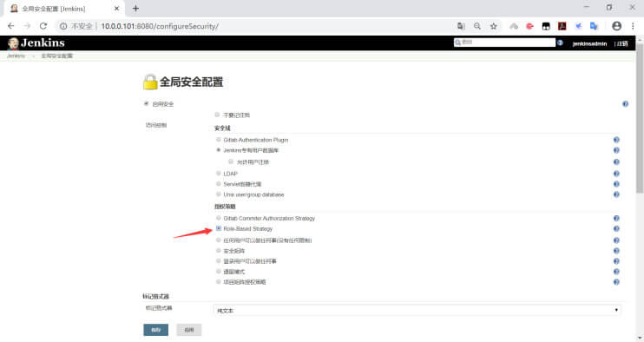This screenshot has height=342, width=644.
Task: Click the zoom magnifier icon in address bar
Action: point(477,26)
